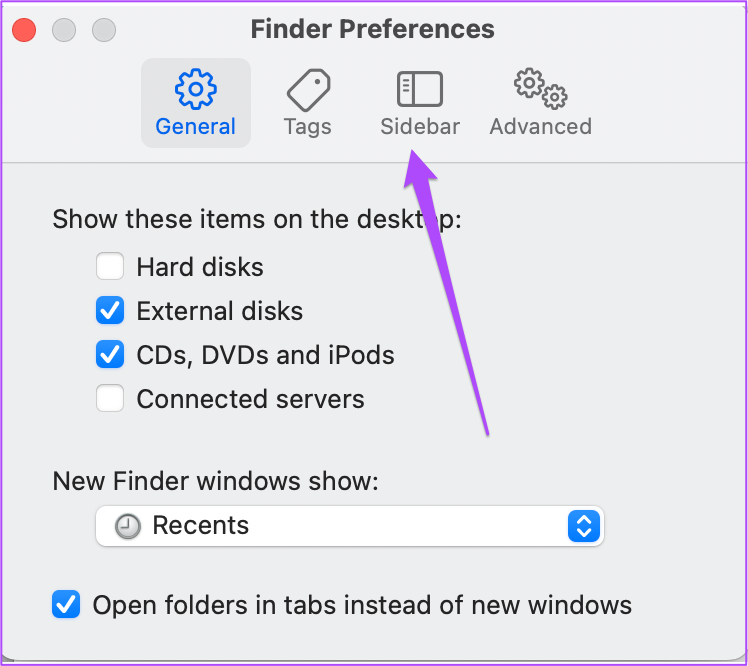Click the Connected servers label text
748x666 pixels.
tap(250, 399)
